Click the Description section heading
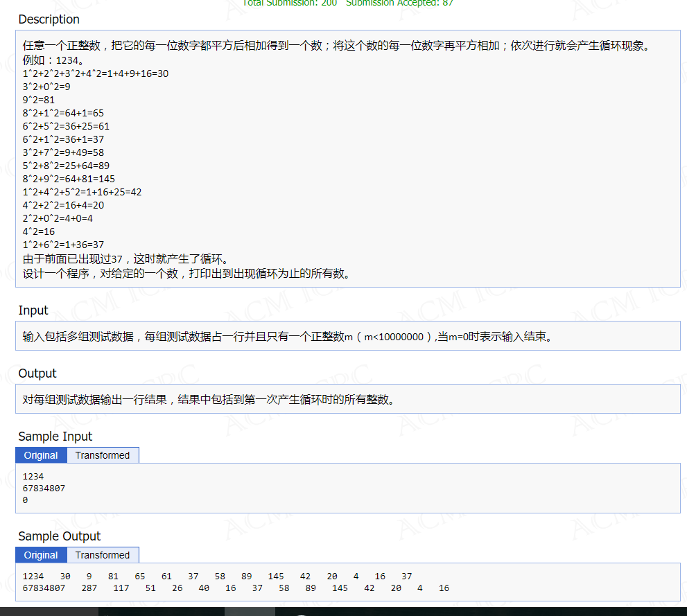 click(x=49, y=19)
